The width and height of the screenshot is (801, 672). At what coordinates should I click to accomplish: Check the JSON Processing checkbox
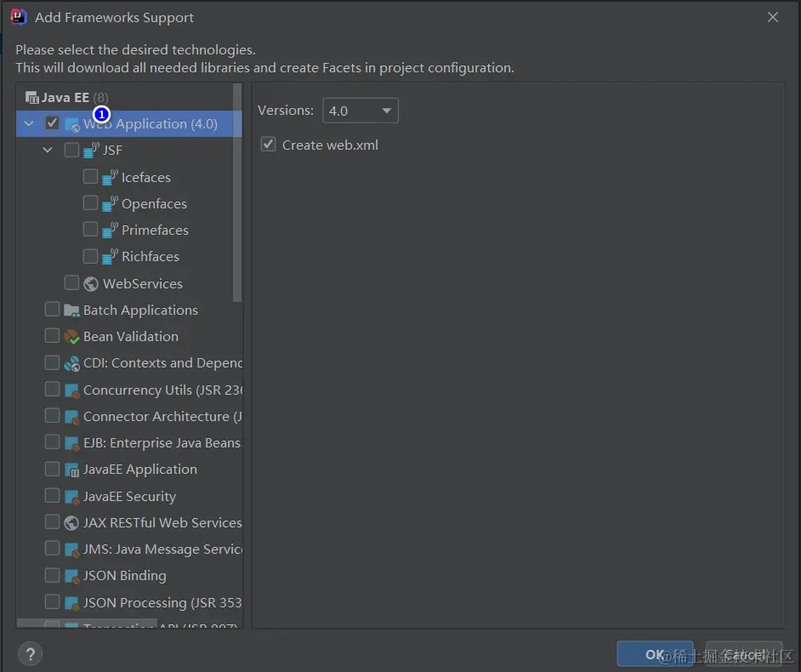pos(52,602)
